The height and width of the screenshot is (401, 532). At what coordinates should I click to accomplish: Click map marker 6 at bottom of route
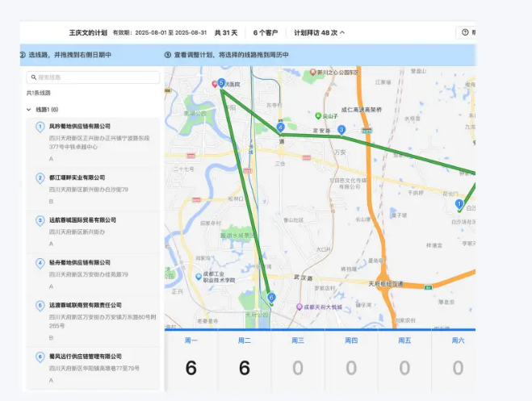(x=271, y=298)
